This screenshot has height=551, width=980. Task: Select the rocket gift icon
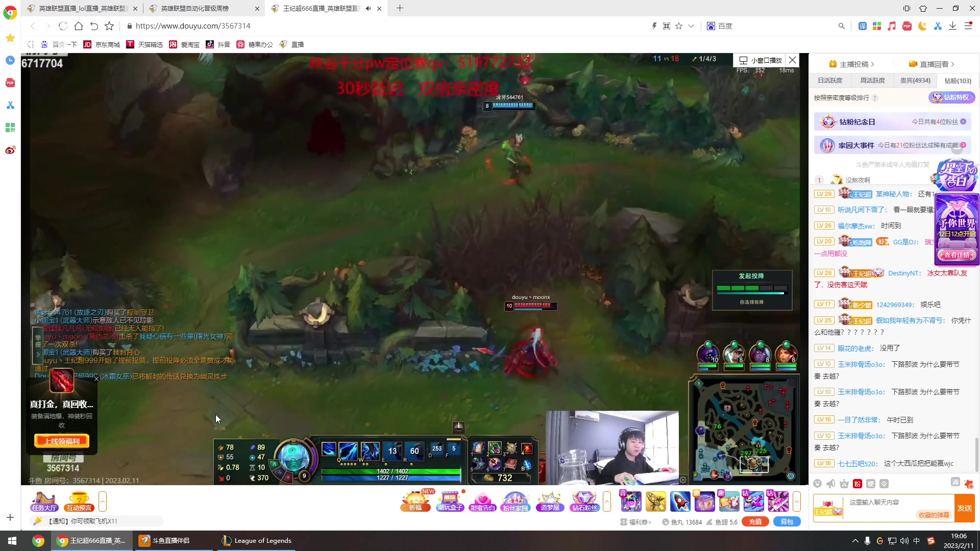pyautogui.click(x=680, y=502)
